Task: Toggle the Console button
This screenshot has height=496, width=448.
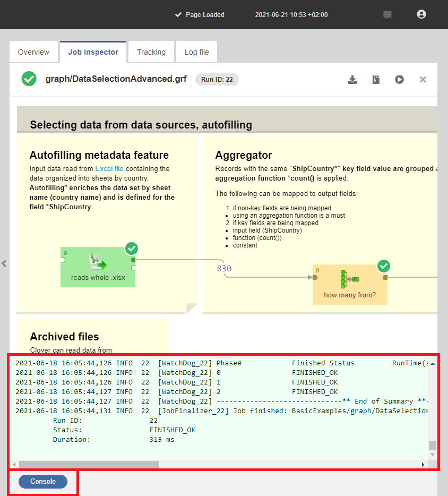Action: pos(43,482)
